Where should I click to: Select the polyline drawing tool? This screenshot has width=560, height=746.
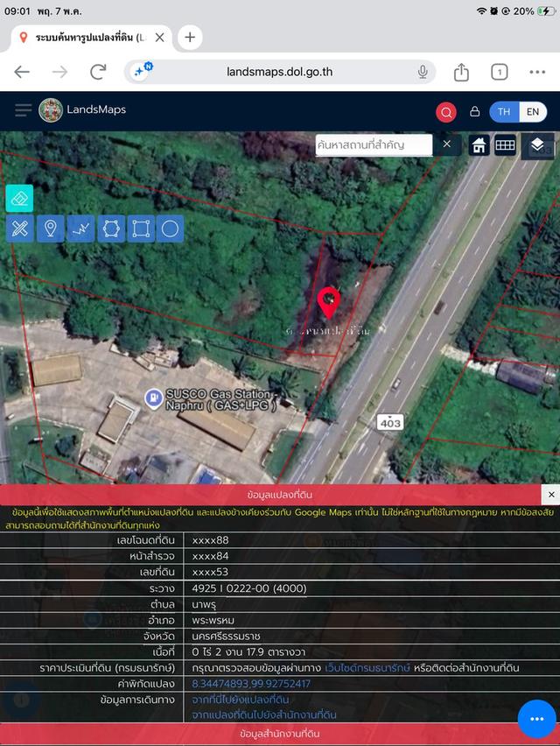tap(80, 229)
